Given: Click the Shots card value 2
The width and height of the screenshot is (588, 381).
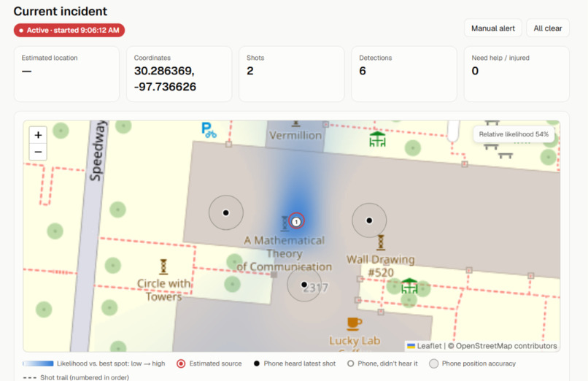Looking at the screenshot, I should (250, 71).
